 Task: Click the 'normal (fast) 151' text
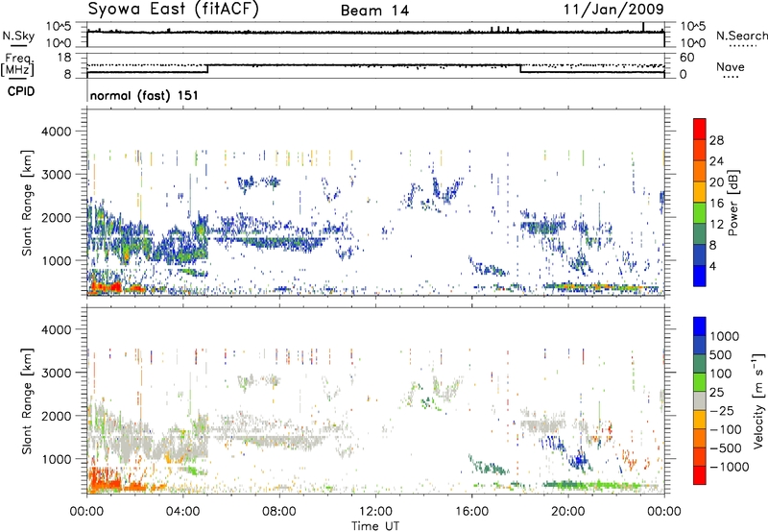[144, 95]
